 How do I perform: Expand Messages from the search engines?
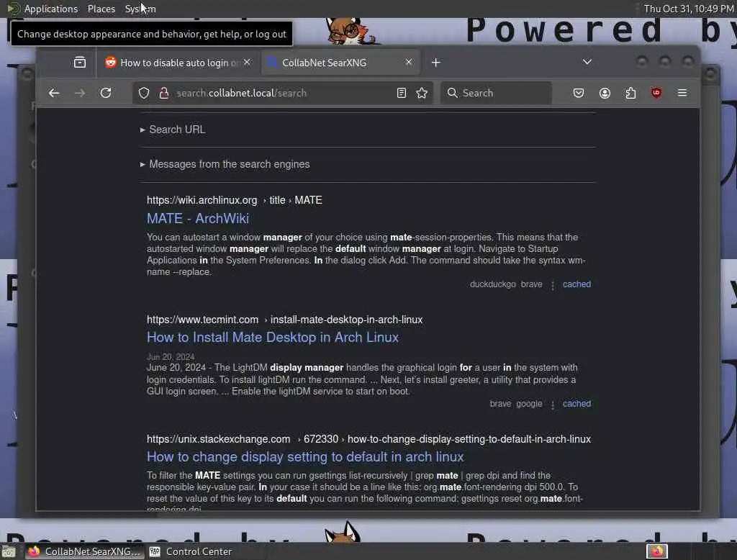click(225, 165)
